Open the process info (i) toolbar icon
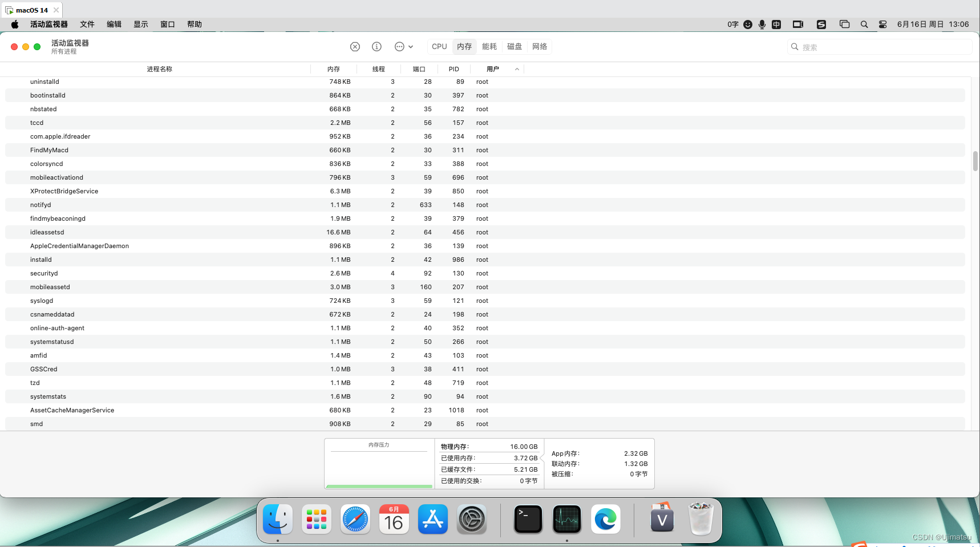This screenshot has width=980, height=547. [x=376, y=47]
